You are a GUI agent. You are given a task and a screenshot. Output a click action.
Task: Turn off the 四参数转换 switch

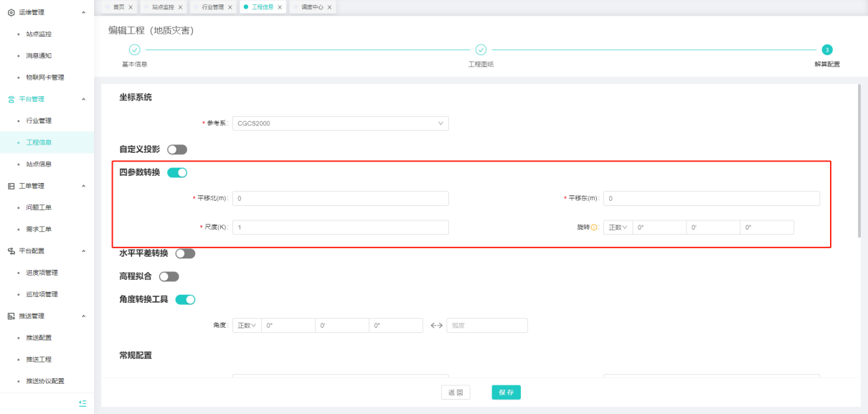176,172
